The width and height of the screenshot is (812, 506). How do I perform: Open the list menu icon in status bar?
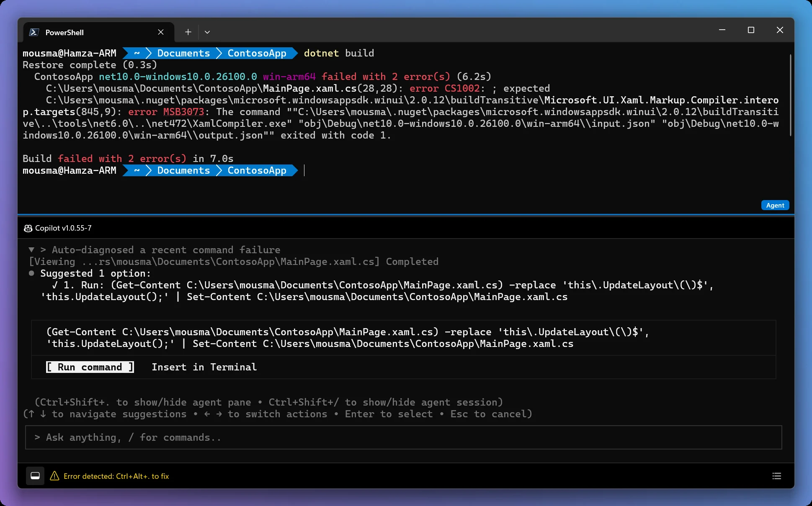click(777, 476)
